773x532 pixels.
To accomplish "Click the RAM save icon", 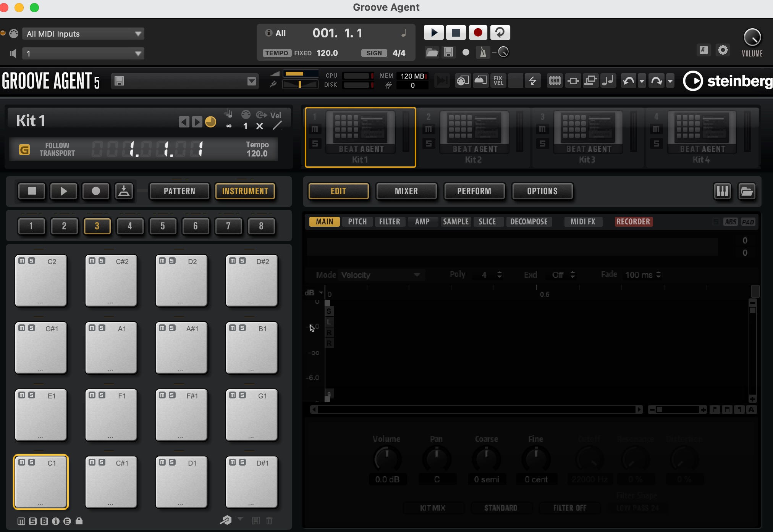I will 555,81.
